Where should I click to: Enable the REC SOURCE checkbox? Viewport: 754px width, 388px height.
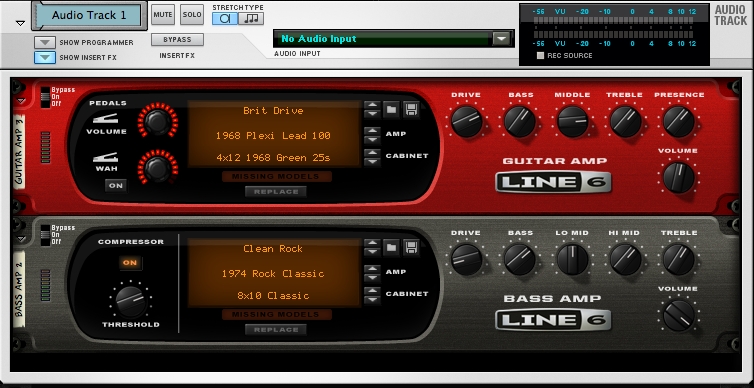coord(540,55)
